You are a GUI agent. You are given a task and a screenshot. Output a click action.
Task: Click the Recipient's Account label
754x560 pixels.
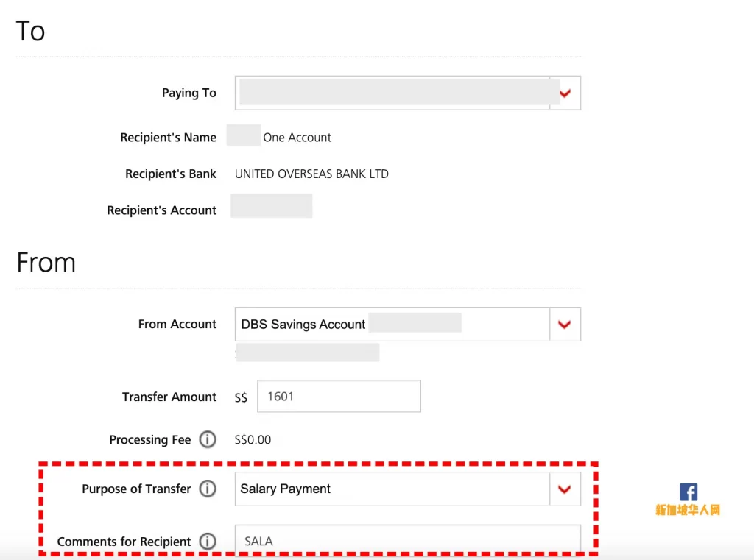click(161, 210)
